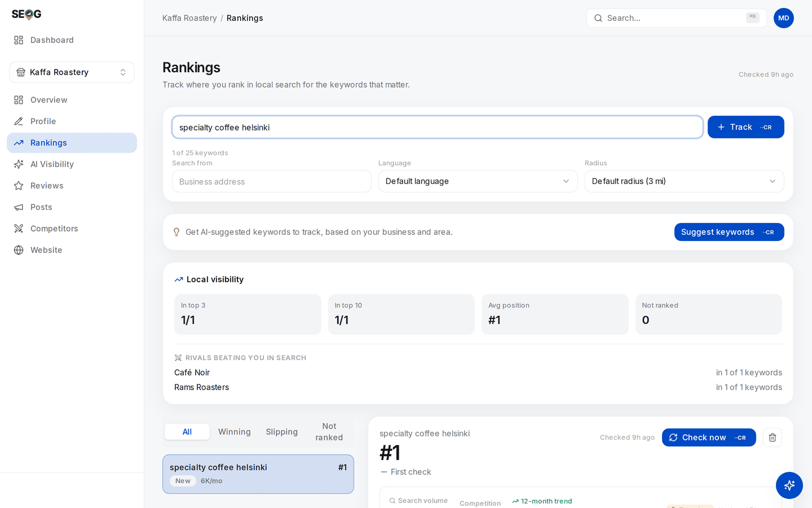Open Website in the sidebar
The width and height of the screenshot is (812, 508).
tap(72, 250)
